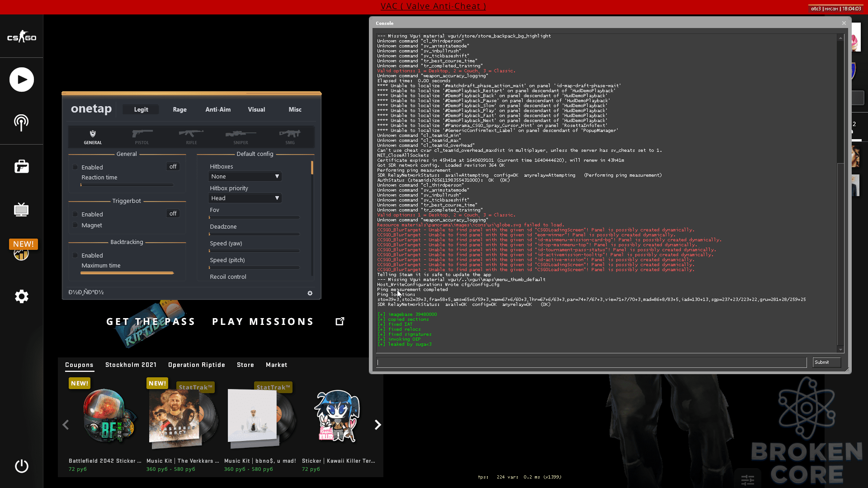
Task: Enable the Backtracking checkbox
Action: 75,255
